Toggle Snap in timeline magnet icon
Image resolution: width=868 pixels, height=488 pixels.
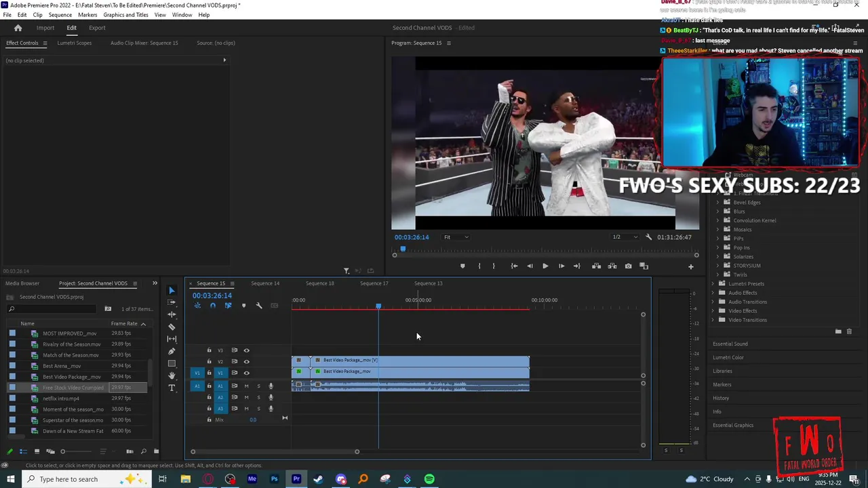pos(212,306)
